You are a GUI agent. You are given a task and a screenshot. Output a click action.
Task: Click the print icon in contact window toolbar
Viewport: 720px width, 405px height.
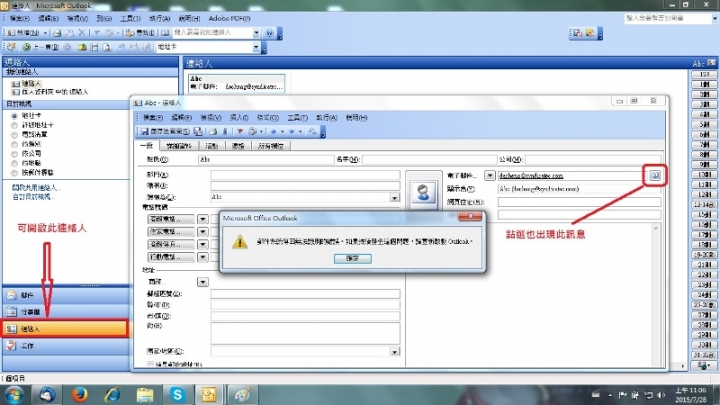pos(213,132)
